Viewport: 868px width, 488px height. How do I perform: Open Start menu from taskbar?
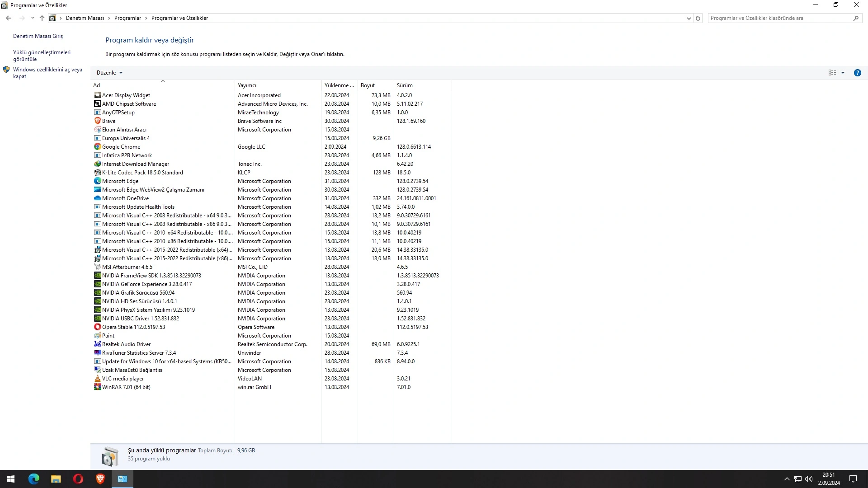pos(11,479)
